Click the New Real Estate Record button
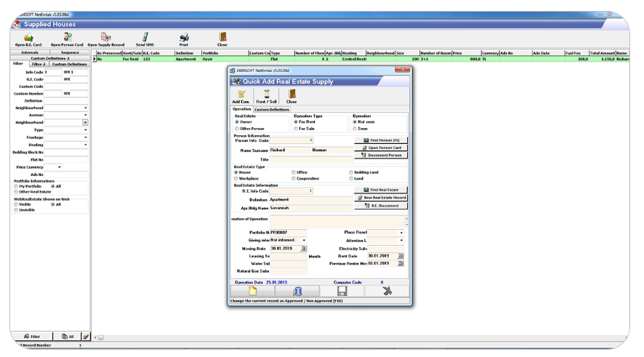The width and height of the screenshot is (644, 357). [381, 198]
